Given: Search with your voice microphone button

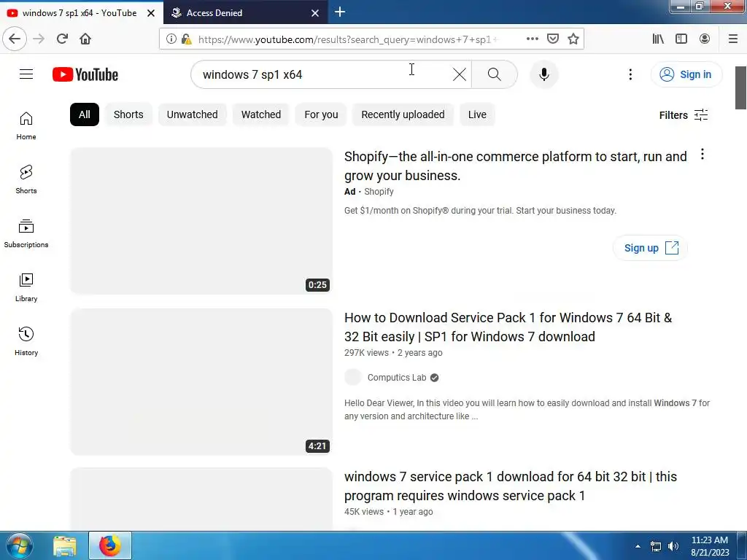Looking at the screenshot, I should click(x=544, y=74).
